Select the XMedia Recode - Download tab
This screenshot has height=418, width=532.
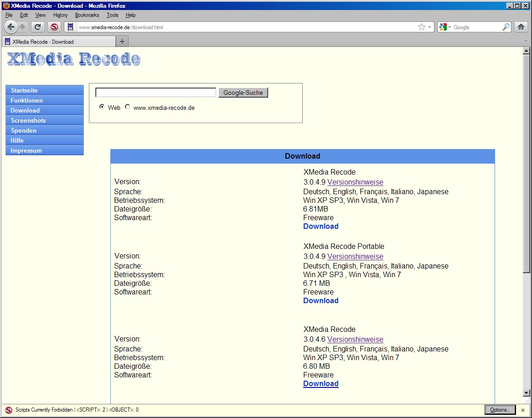59,42
